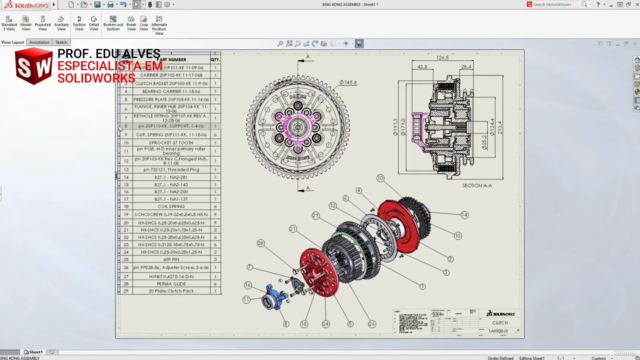
Task: Select the BEARING CARRIER row in BOM
Action: point(171,91)
